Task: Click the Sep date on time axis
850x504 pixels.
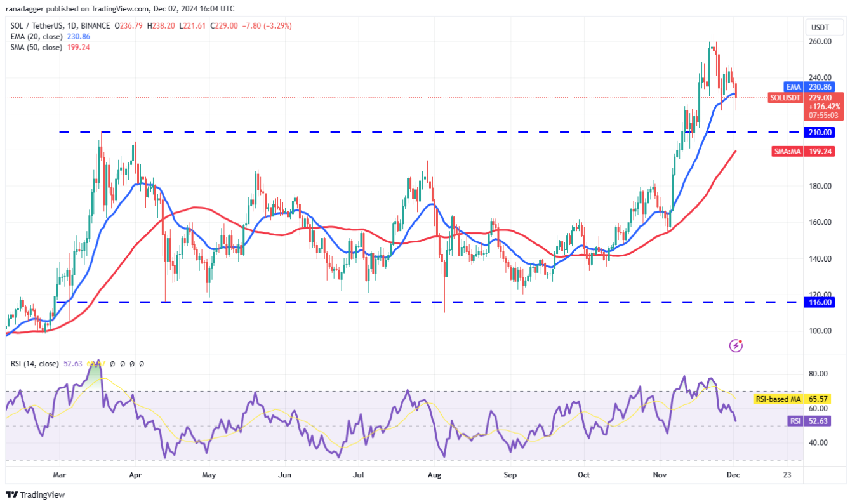Action: 510,475
